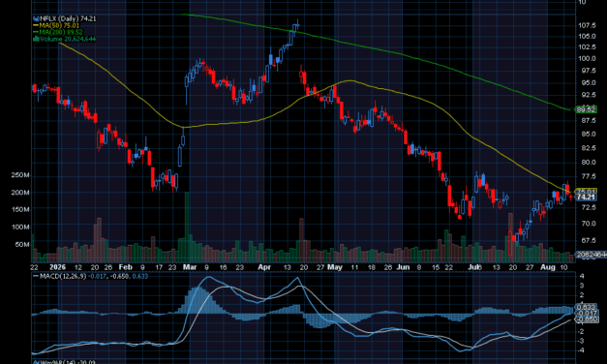Image resolution: width=607 pixels, height=364 pixels.
Task: Click the Jun month label on date axis
Action: coord(403,267)
